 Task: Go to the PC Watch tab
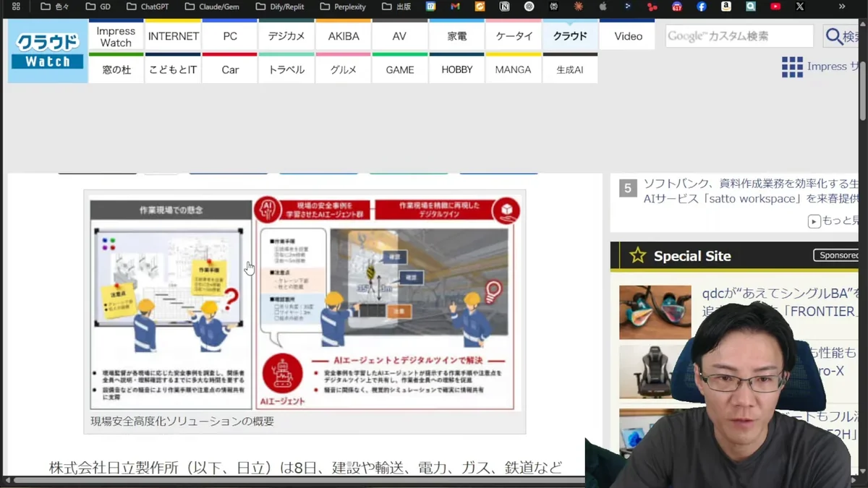coord(230,35)
